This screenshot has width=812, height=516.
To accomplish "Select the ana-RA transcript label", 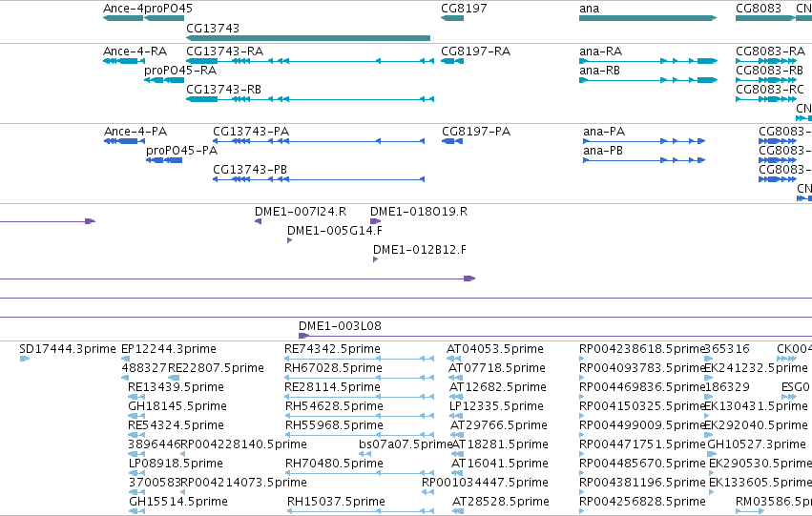I will click(601, 52).
